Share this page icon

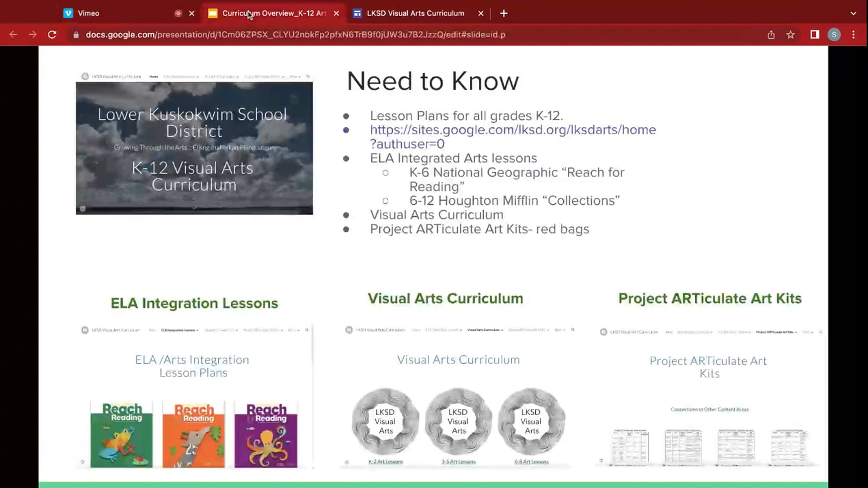(x=771, y=35)
